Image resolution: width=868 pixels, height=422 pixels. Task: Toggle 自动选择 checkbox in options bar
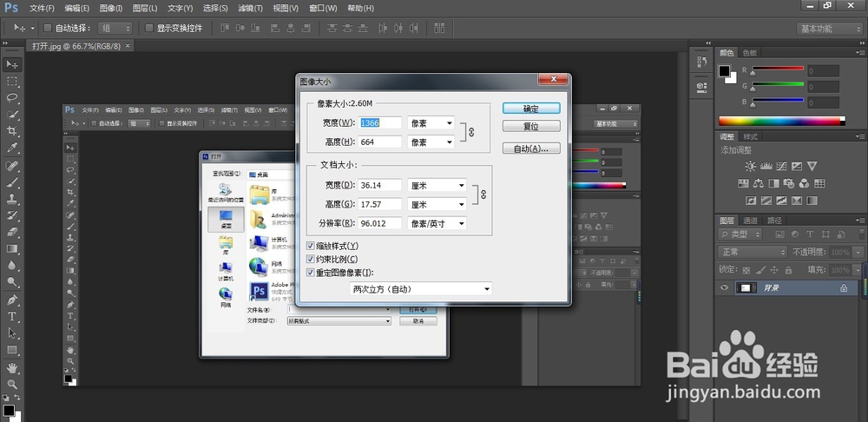48,28
